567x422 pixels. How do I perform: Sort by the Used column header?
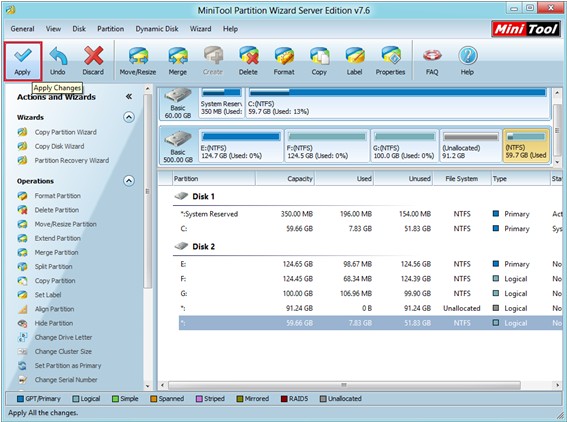click(x=344, y=178)
